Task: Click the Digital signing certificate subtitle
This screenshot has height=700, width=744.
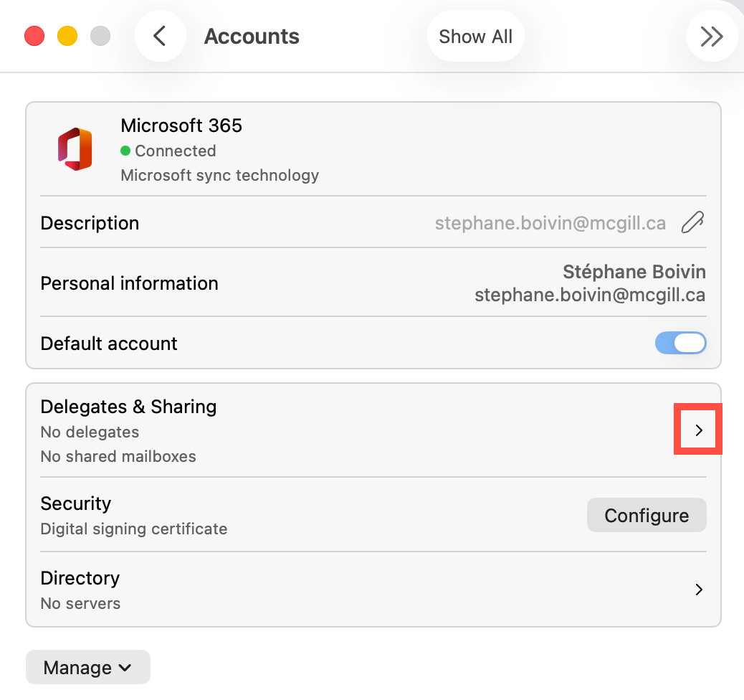Action: 134,529
